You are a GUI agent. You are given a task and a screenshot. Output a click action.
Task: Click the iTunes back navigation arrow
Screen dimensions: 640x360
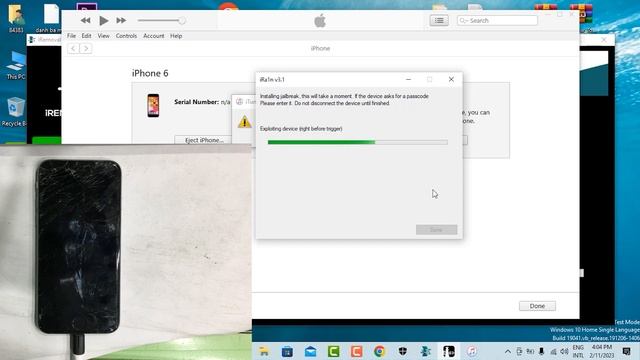[x=73, y=49]
